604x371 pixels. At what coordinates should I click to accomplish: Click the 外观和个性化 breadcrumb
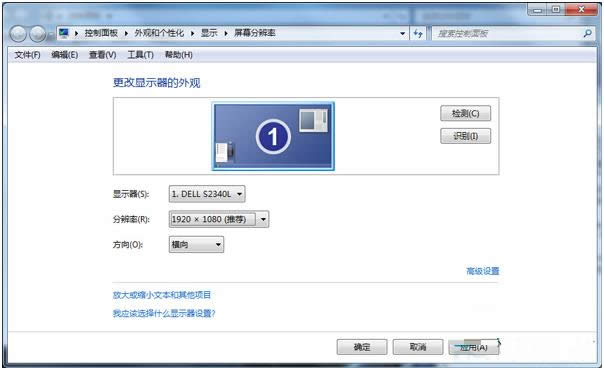click(x=159, y=33)
